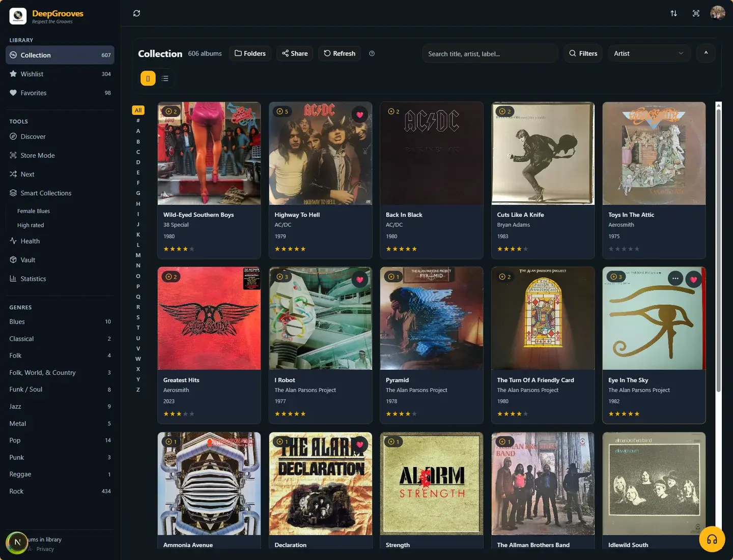
Task: Jump to letter Z in alphabet index
Action: point(138,390)
